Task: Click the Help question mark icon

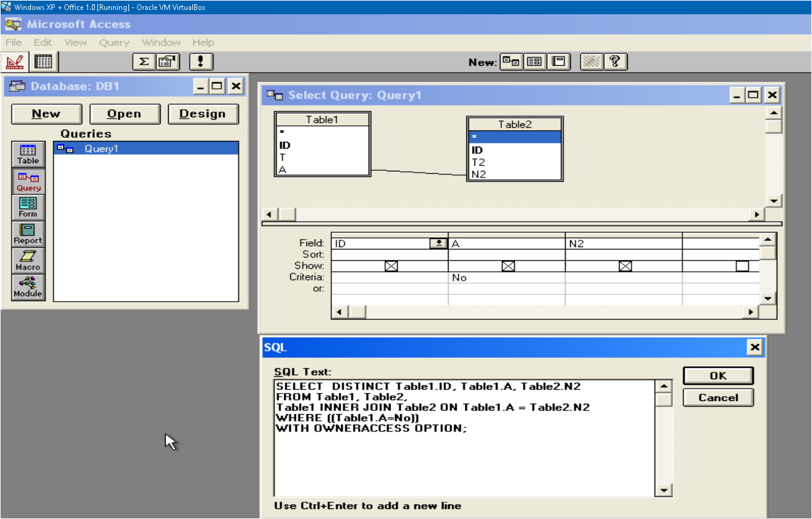Action: pos(615,62)
